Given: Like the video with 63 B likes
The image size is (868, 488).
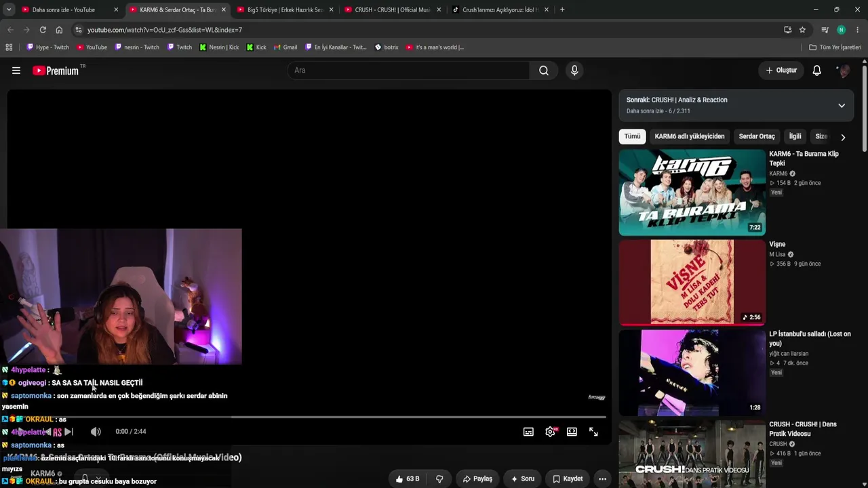Looking at the screenshot, I should [x=408, y=479].
